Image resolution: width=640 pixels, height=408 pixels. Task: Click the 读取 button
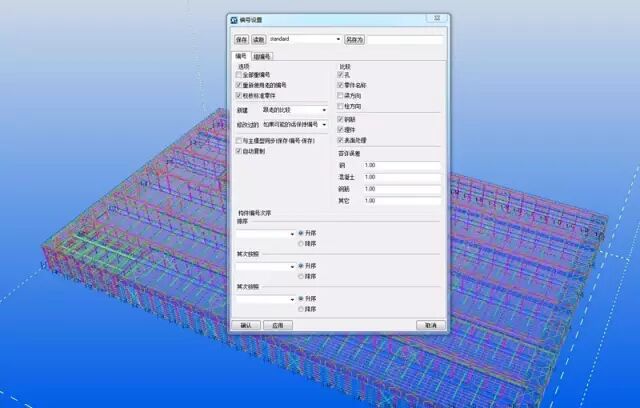click(259, 40)
